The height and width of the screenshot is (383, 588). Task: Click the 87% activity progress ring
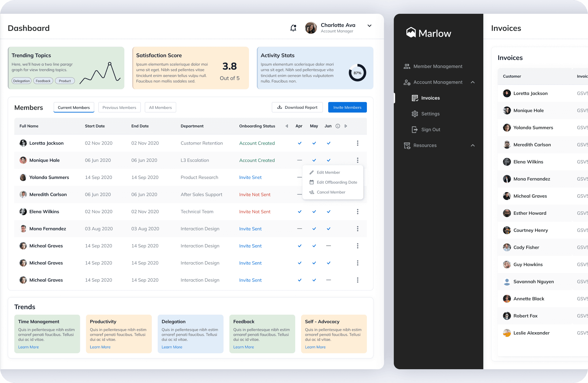pyautogui.click(x=357, y=73)
